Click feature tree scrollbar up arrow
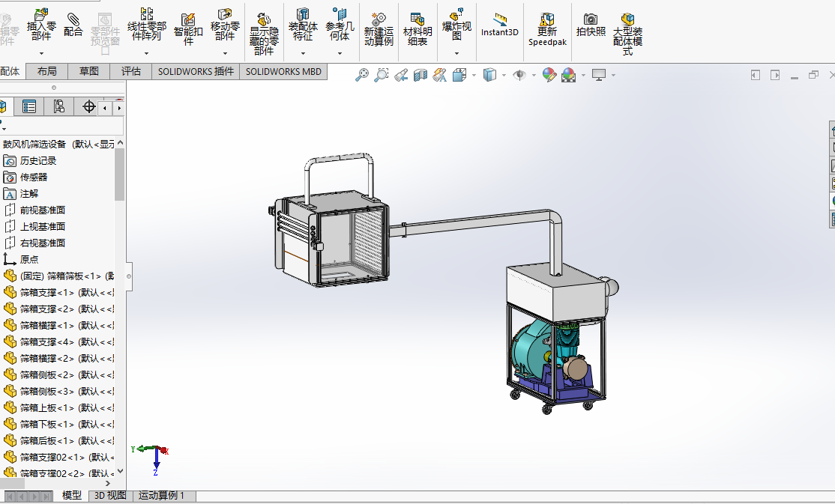 click(x=120, y=142)
